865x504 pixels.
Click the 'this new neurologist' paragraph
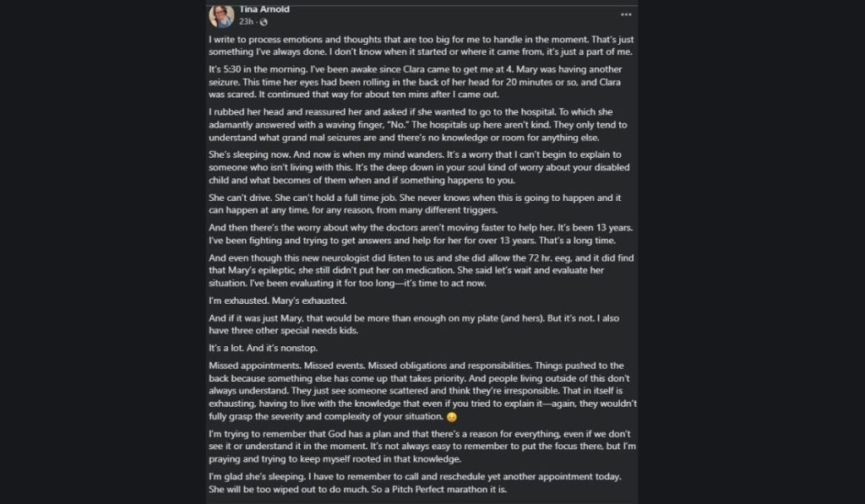pyautogui.click(x=421, y=270)
